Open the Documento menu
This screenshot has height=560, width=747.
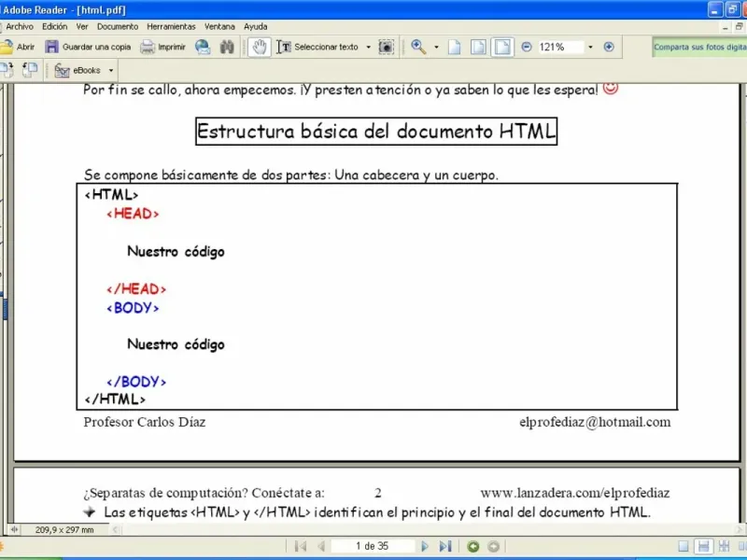pos(118,27)
